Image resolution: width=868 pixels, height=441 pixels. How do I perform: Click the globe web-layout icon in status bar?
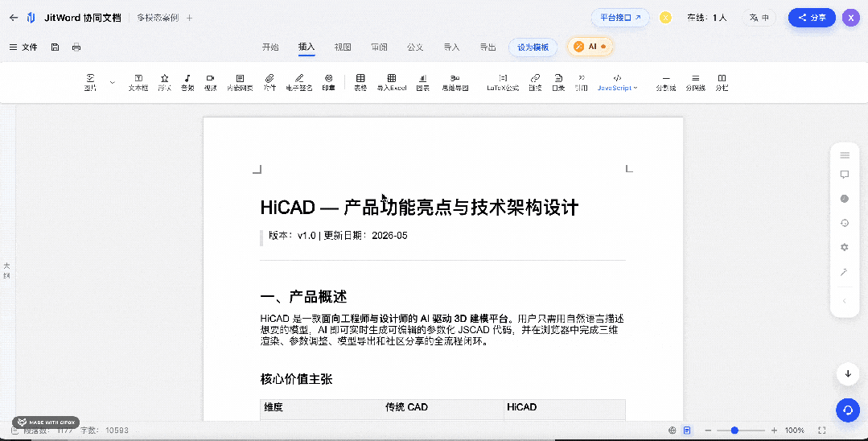[x=673, y=431]
